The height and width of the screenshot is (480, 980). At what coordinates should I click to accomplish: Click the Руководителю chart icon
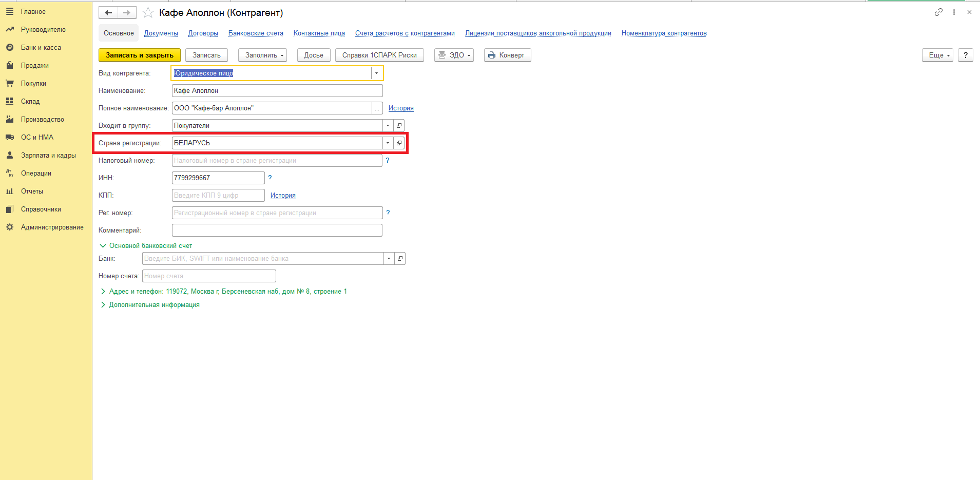(10, 29)
